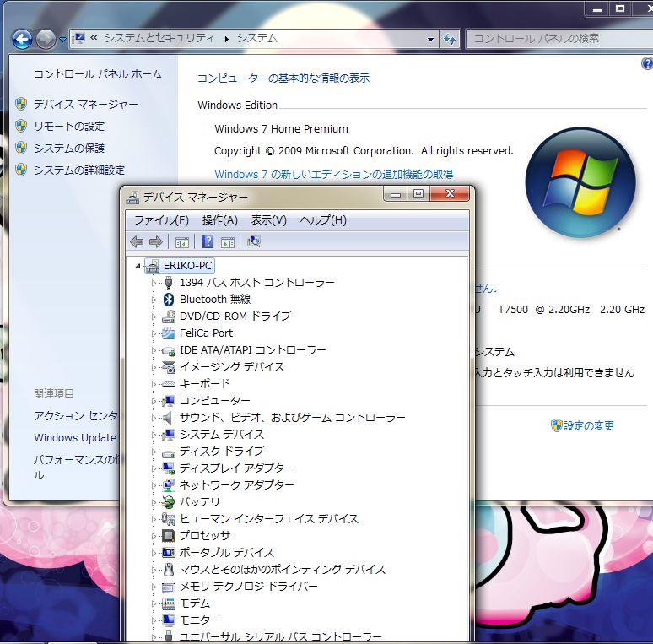
Task: Open the address bar history dropdown
Action: tap(430, 39)
